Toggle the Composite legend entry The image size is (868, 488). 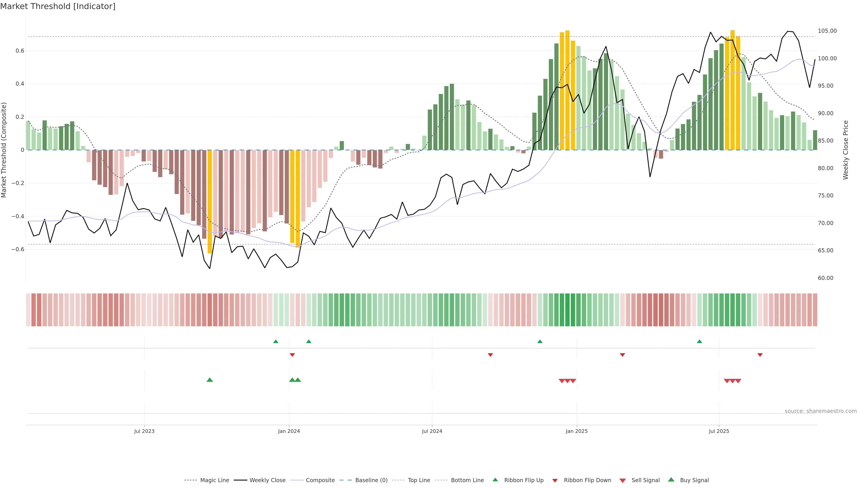[320, 480]
